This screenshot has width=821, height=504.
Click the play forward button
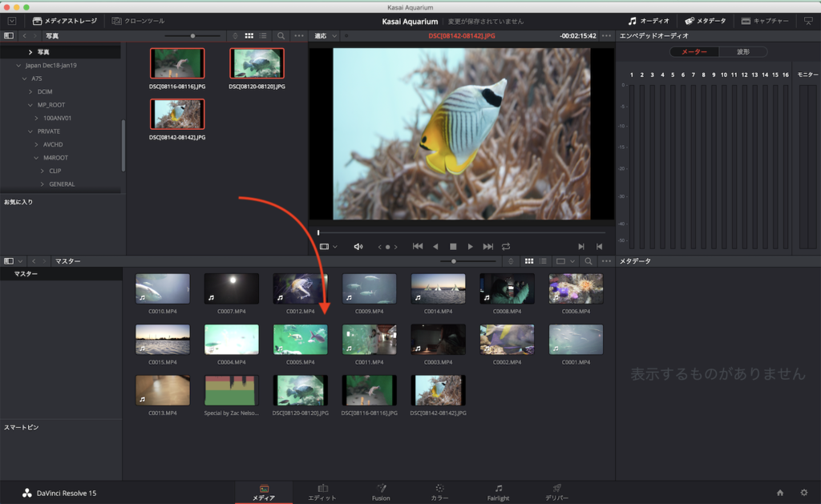(471, 247)
